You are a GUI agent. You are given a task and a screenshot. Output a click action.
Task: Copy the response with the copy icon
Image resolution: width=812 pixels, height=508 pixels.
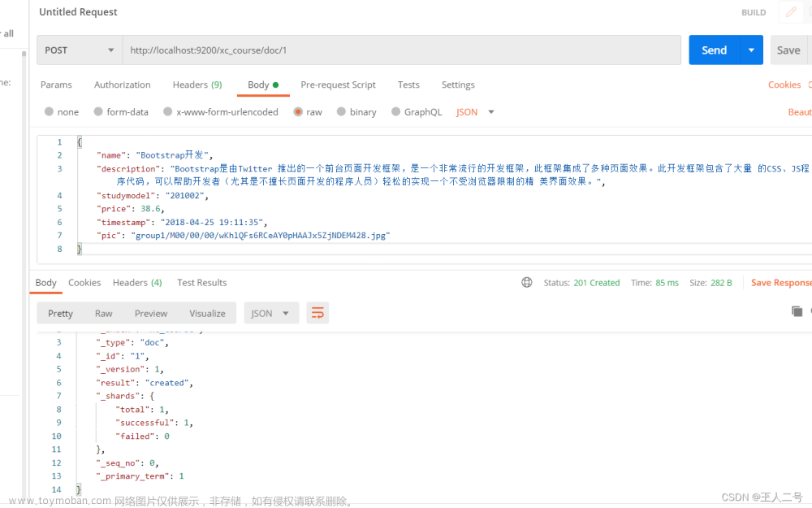coord(797,311)
